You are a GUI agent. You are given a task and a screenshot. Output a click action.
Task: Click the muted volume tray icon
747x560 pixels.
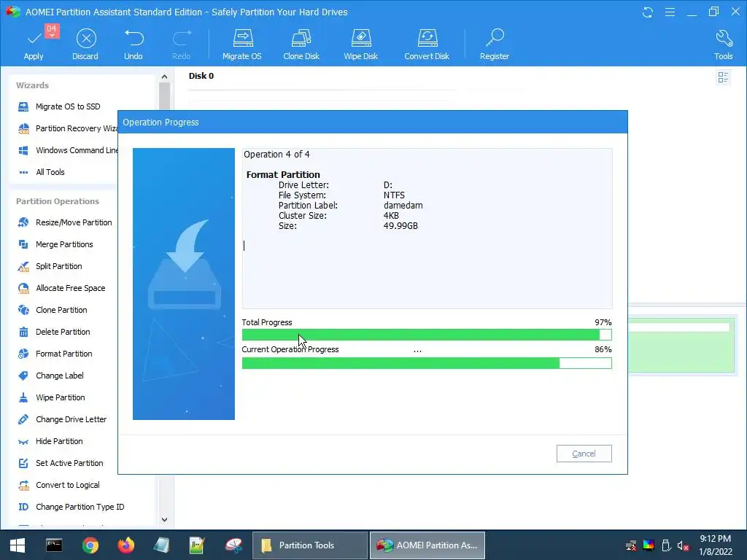click(683, 545)
